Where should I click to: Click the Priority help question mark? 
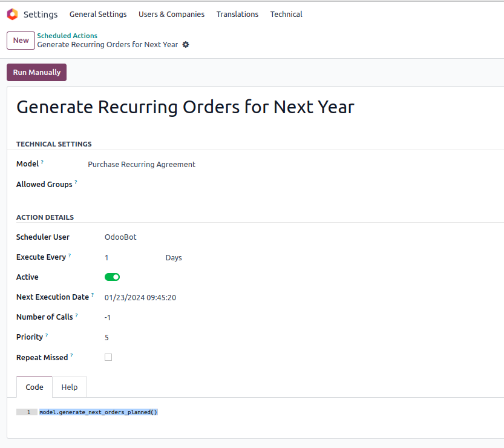pyautogui.click(x=47, y=335)
